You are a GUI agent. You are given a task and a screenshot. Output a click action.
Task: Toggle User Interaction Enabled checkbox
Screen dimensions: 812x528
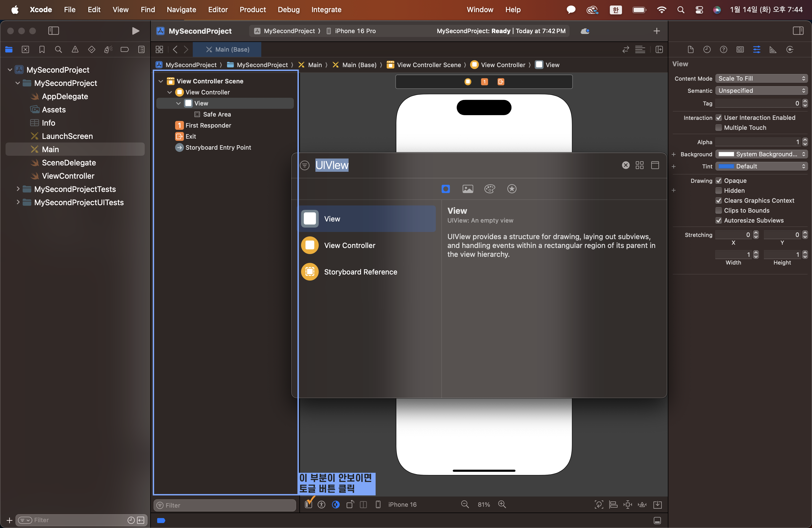point(719,118)
